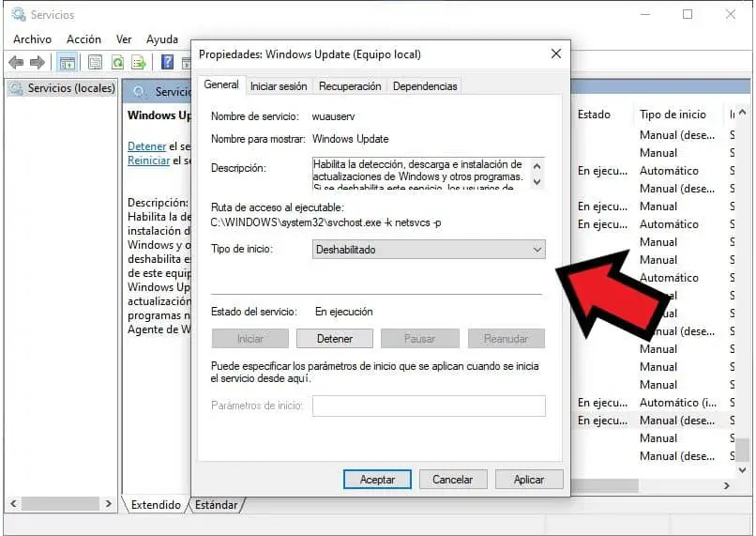Toggle the show/hide console tree toolbar icon
This screenshot has height=536, width=756.
coord(67,62)
